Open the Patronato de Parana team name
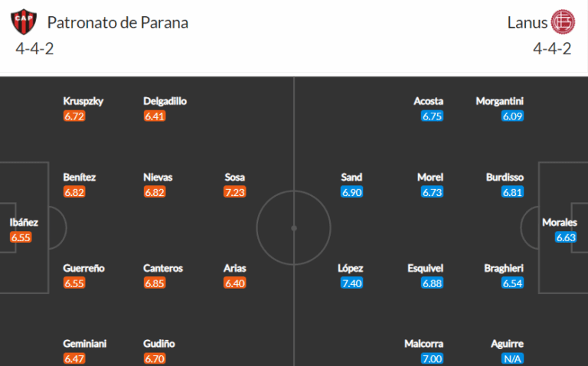Screen dimensions: 588x366 coord(118,23)
